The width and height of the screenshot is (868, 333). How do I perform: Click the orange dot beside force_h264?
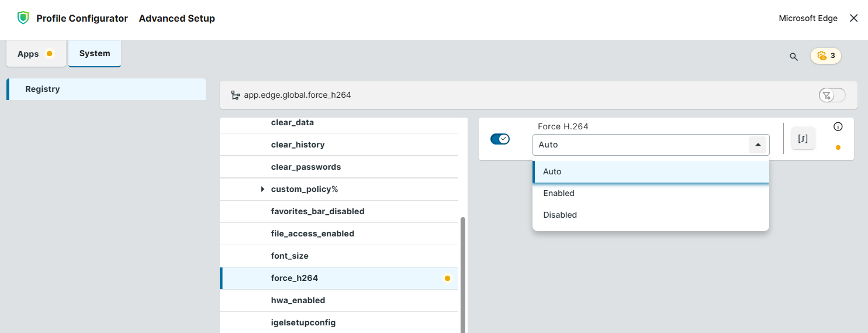447,279
